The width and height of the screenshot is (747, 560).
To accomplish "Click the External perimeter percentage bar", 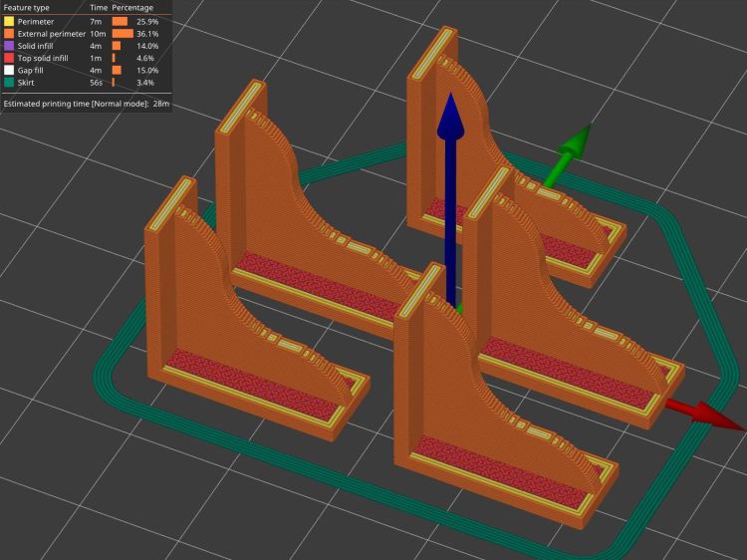I will [122, 33].
